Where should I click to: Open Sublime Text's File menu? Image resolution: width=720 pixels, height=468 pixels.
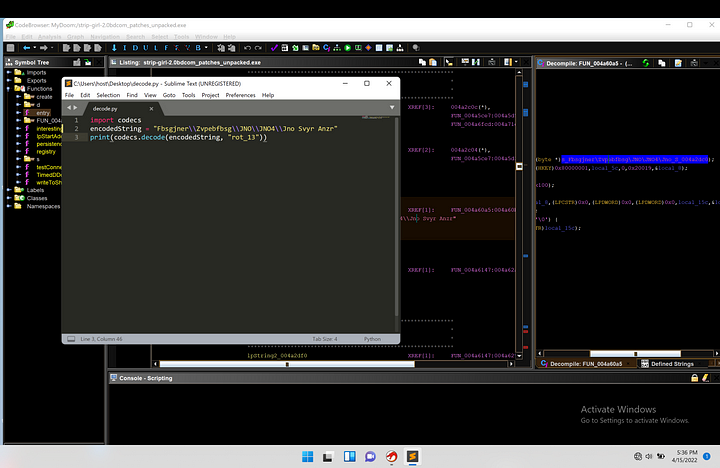click(x=69, y=95)
